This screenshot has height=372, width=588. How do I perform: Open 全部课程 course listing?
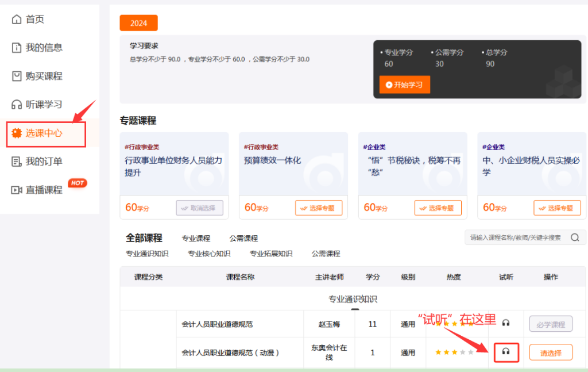click(x=145, y=237)
